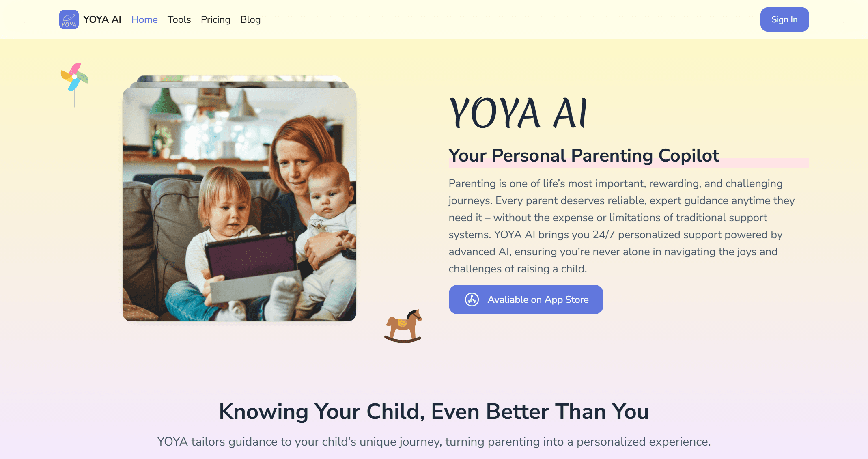Click the "YOYA AI" brand name in navbar

pyautogui.click(x=102, y=19)
